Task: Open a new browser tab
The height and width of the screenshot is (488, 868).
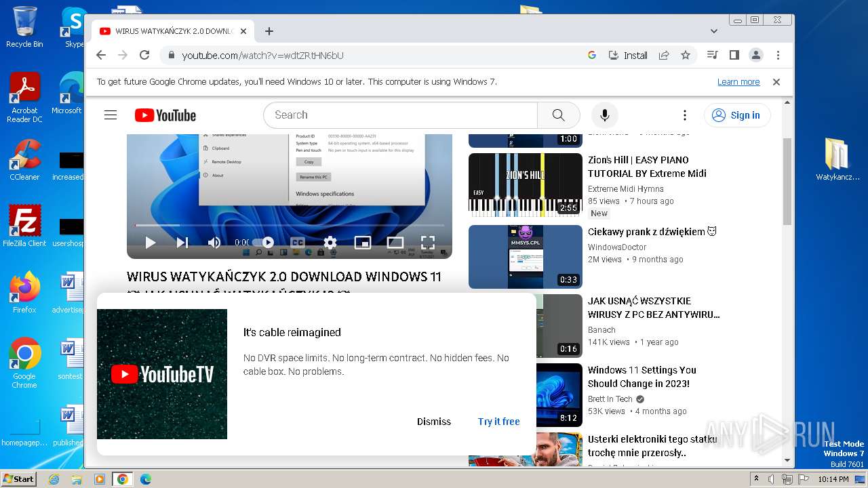Action: coord(269,31)
